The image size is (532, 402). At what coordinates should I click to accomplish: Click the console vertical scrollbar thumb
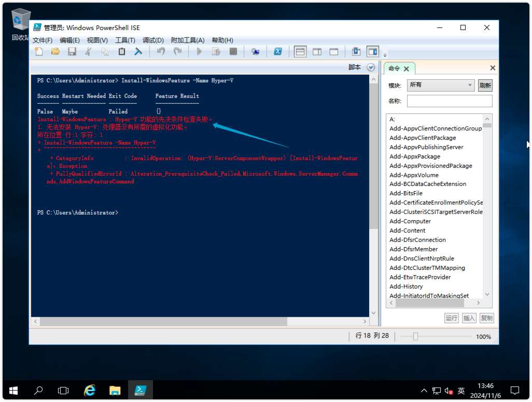pyautogui.click(x=373, y=156)
